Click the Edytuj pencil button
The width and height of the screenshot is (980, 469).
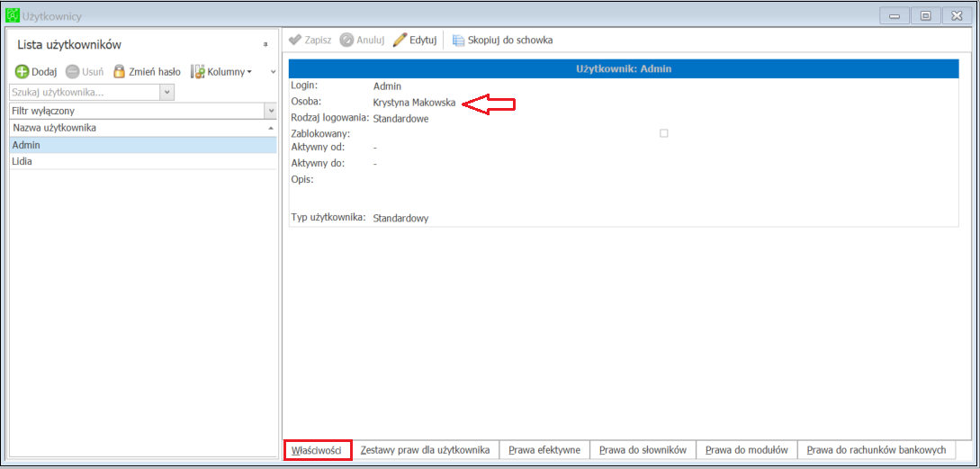click(414, 40)
